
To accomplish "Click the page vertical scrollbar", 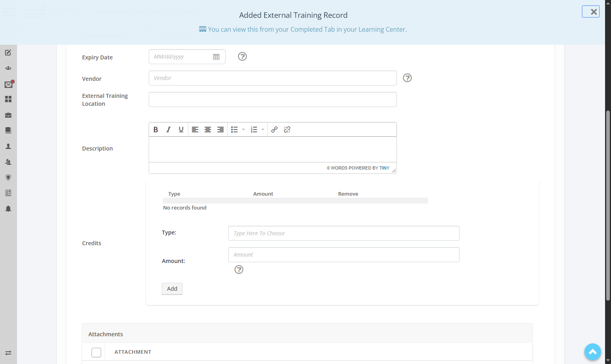I will tap(608, 206).
